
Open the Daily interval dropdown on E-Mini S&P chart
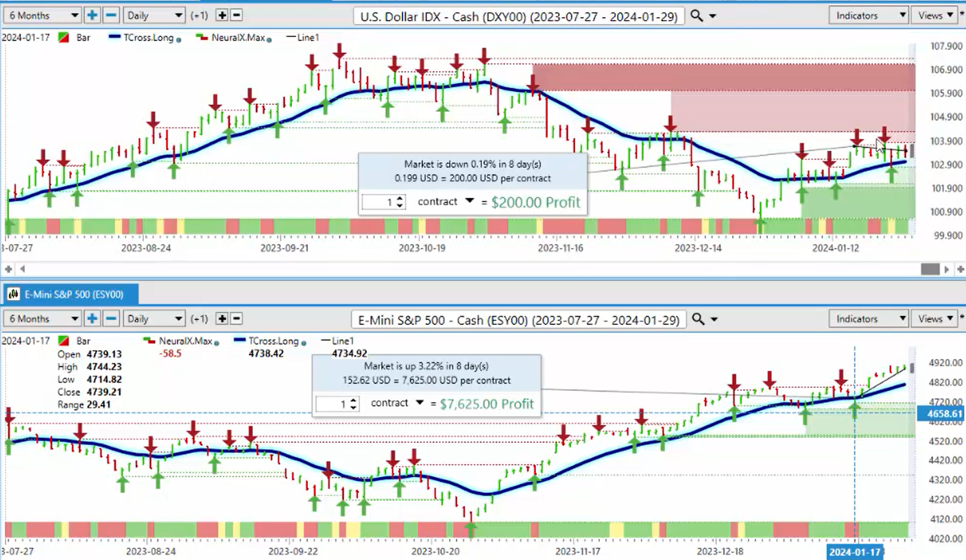(155, 319)
